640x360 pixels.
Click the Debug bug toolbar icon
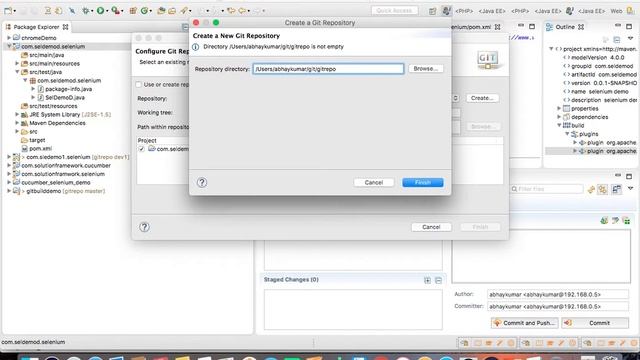click(85, 11)
